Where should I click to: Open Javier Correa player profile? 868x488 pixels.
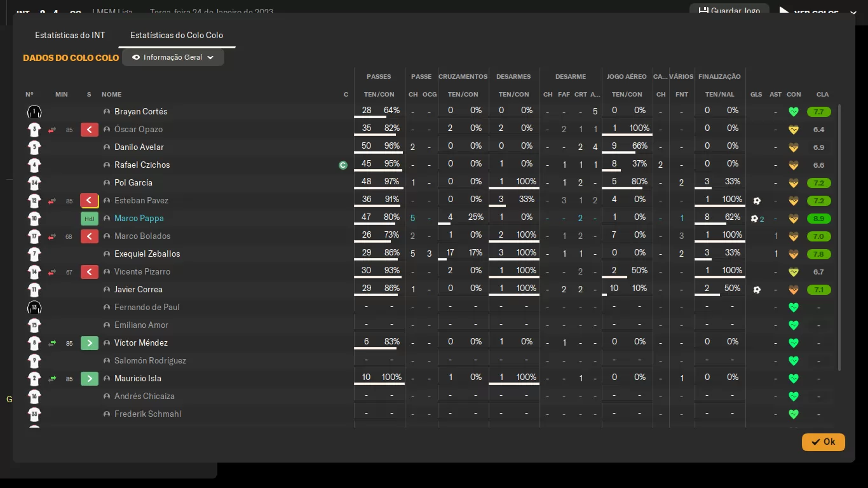click(x=139, y=290)
